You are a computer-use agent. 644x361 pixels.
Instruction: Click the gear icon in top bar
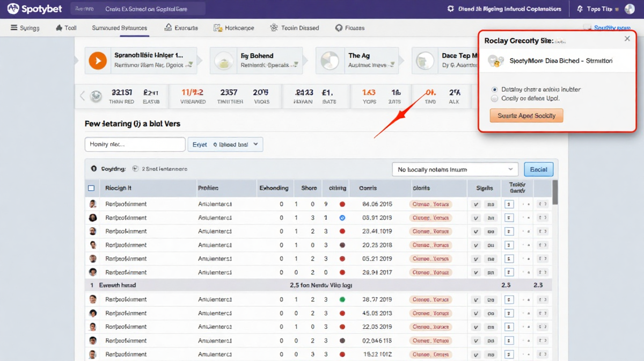451,9
